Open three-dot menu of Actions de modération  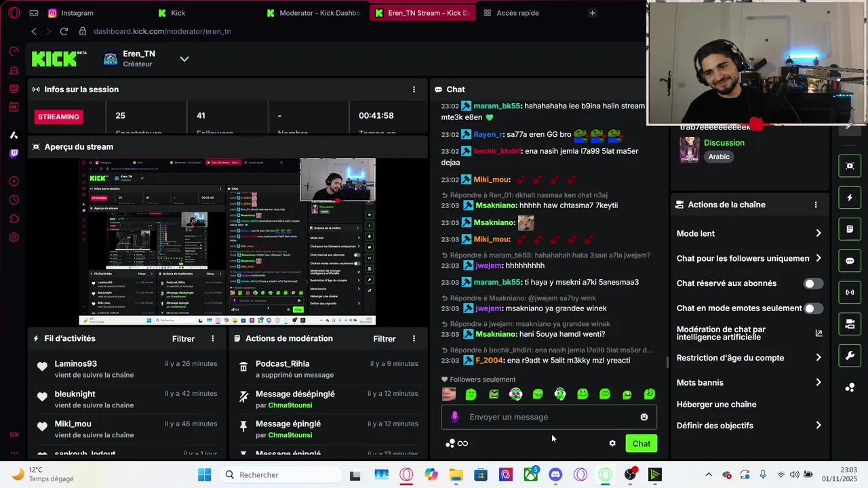[414, 338]
